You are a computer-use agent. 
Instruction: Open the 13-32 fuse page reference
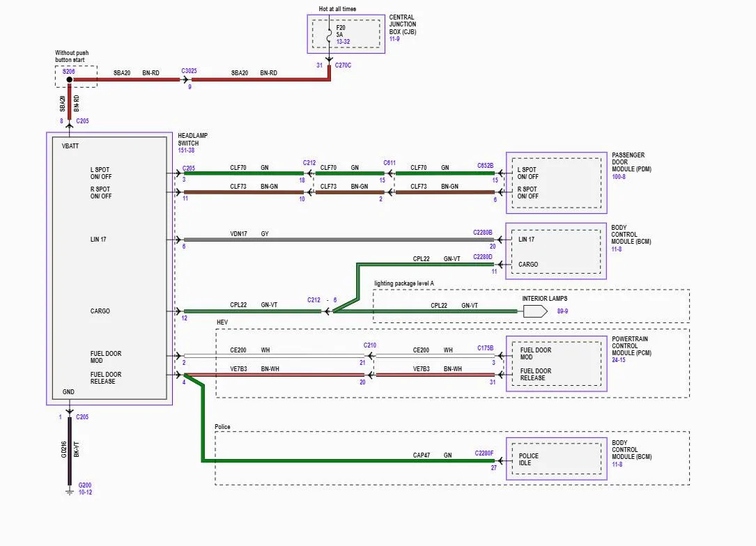[344, 42]
